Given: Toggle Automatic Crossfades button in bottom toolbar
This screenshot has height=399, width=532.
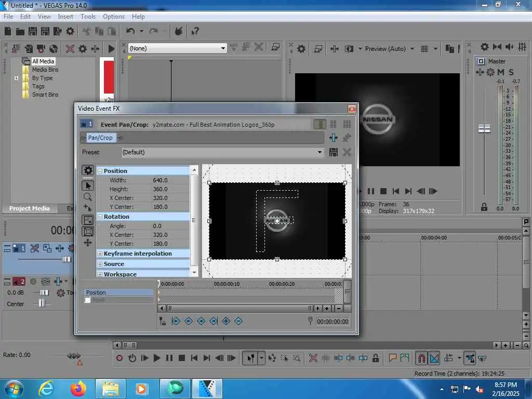Looking at the screenshot, I should [x=434, y=358].
